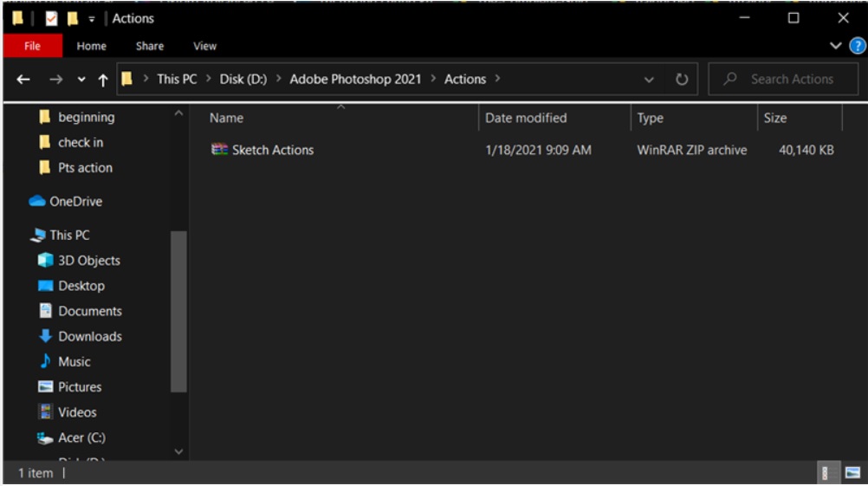Switch to large icons view layout
This screenshot has width=868, height=486.
(852, 473)
